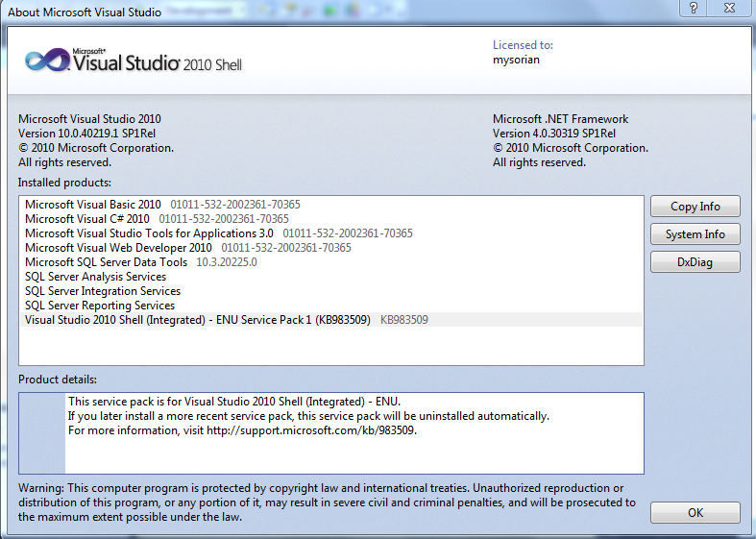Click the support.microsoft.com/kb/983509 URL text
The height and width of the screenshot is (539, 756).
click(x=311, y=430)
